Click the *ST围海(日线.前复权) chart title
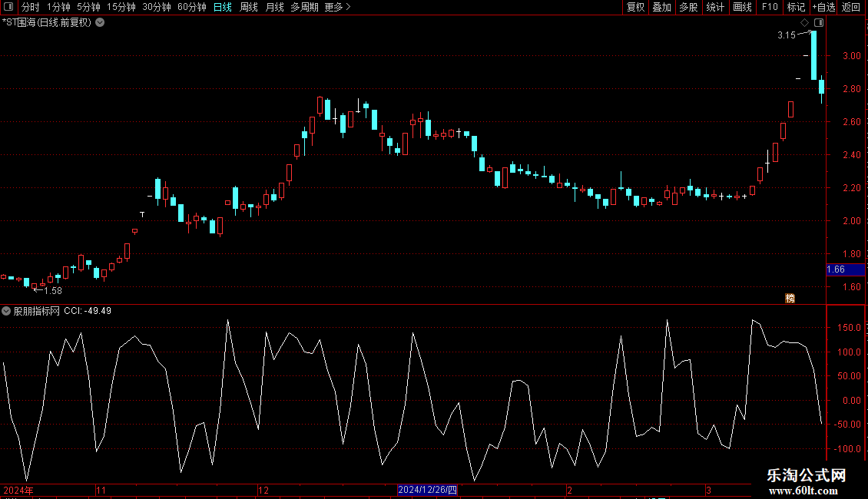 coord(47,23)
